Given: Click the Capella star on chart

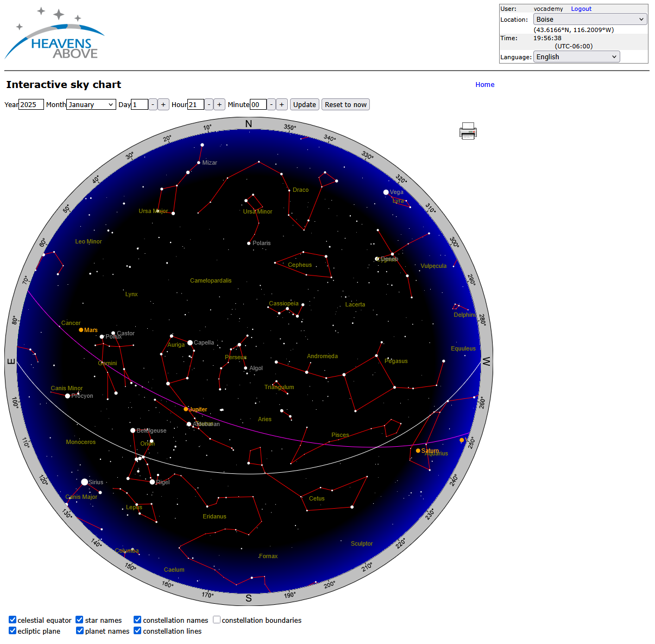Looking at the screenshot, I should 190,342.
